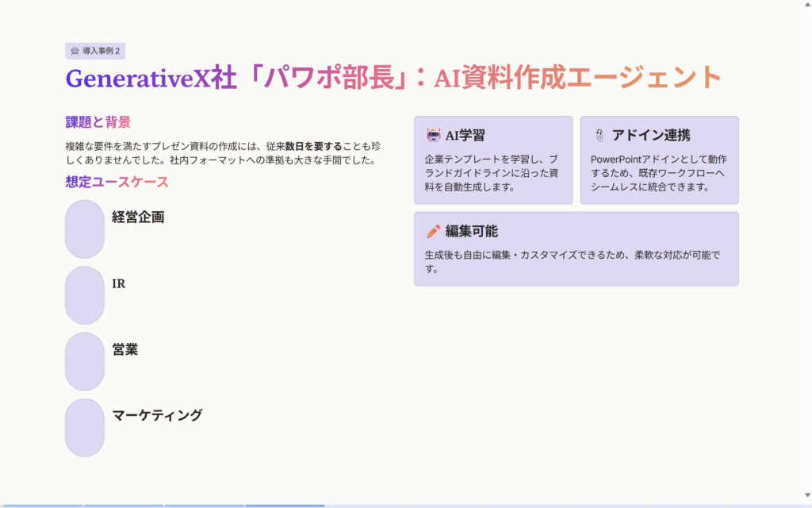Image resolution: width=812 pixels, height=508 pixels.
Task: Click the pill shape next to 営業
Action: tap(85, 361)
